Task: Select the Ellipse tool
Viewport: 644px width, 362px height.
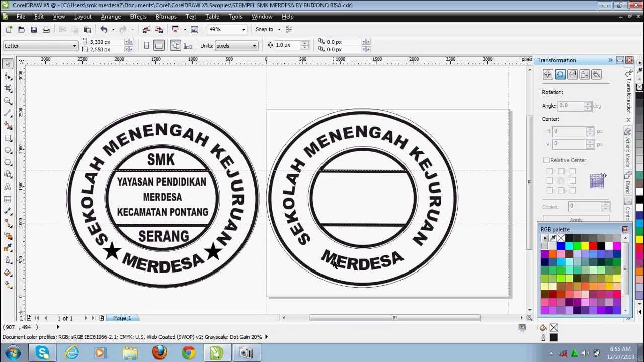Action: [x=8, y=150]
